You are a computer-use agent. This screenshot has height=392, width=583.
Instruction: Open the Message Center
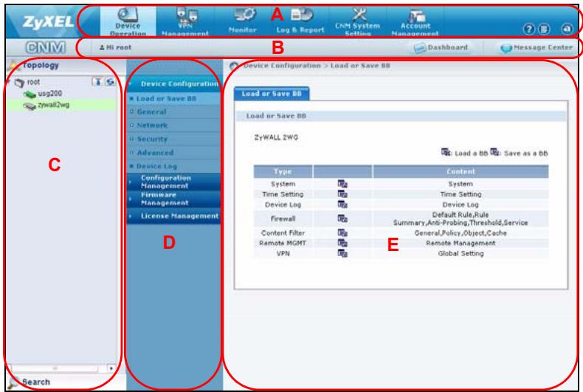click(x=537, y=47)
